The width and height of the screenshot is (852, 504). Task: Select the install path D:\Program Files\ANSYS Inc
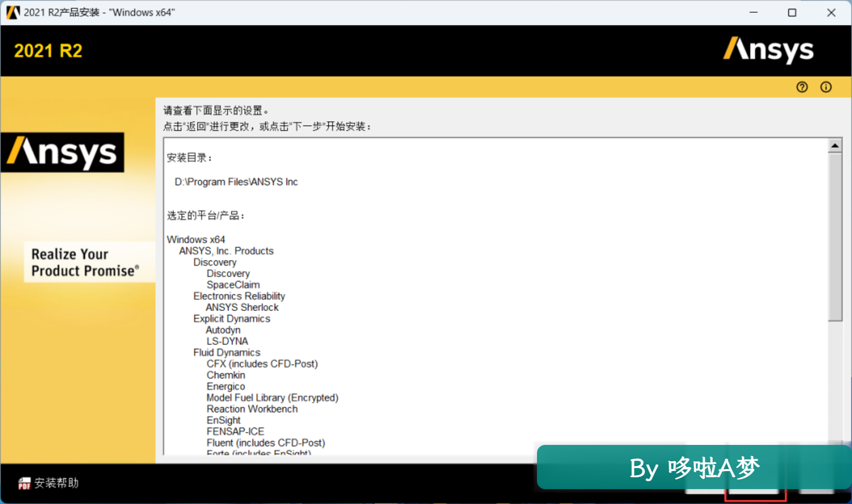click(236, 182)
